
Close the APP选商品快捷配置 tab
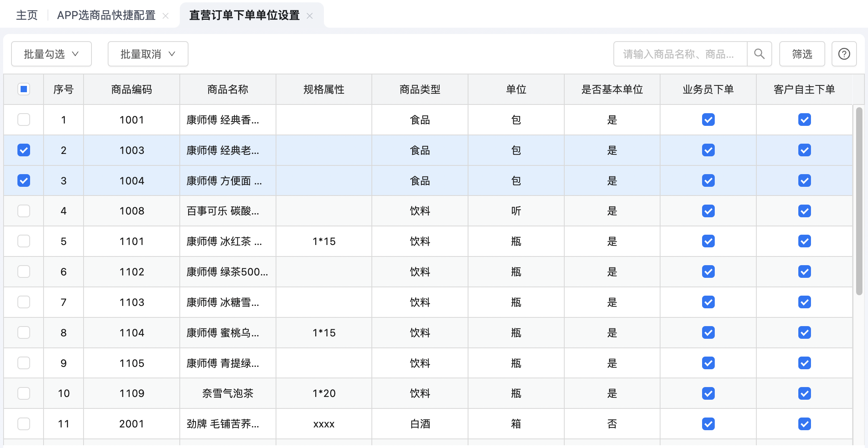(x=166, y=16)
